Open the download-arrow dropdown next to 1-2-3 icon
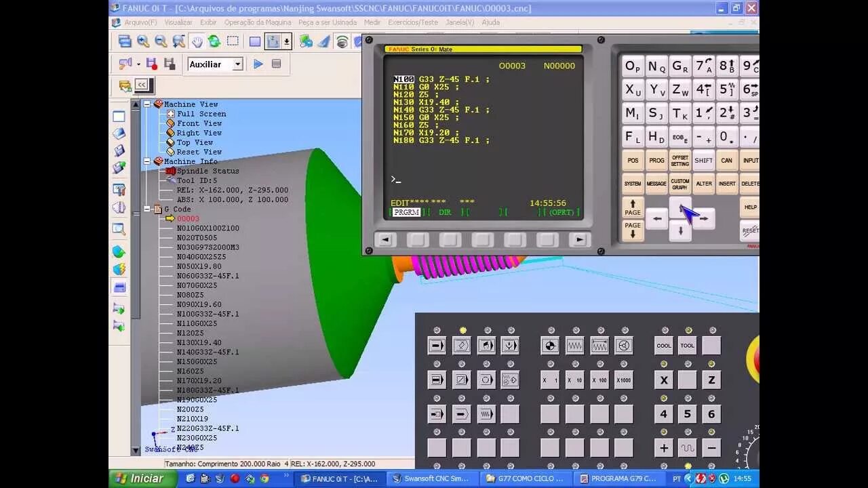Screen dimensions: 868x488 [x=287, y=41]
